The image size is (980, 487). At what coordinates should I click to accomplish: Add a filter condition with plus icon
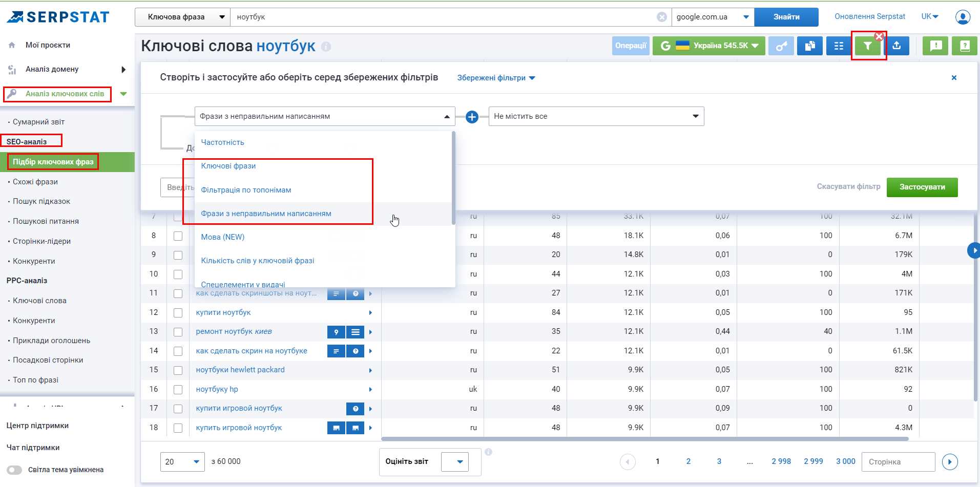472,117
